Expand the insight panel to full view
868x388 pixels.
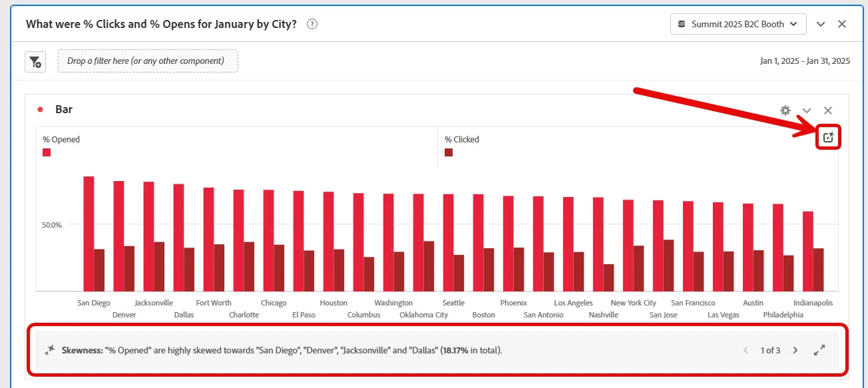(x=819, y=350)
